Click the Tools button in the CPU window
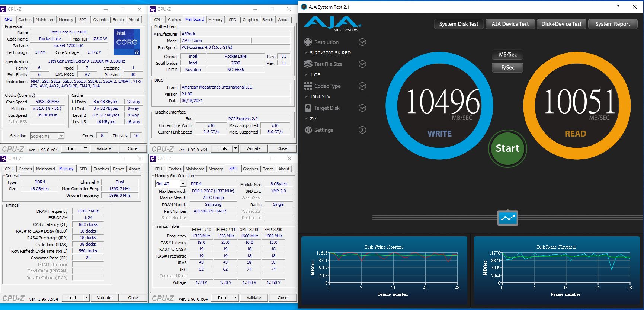This screenshot has width=644, height=310. [73, 148]
